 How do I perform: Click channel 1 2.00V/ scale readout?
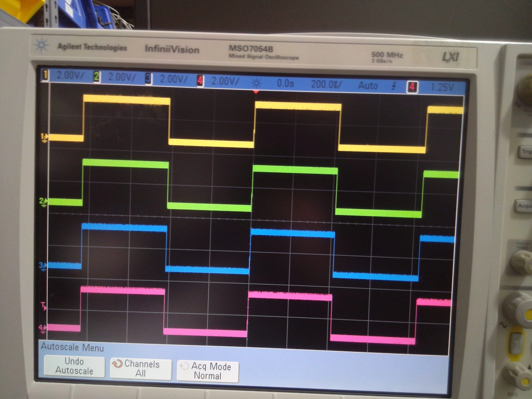tap(71, 75)
